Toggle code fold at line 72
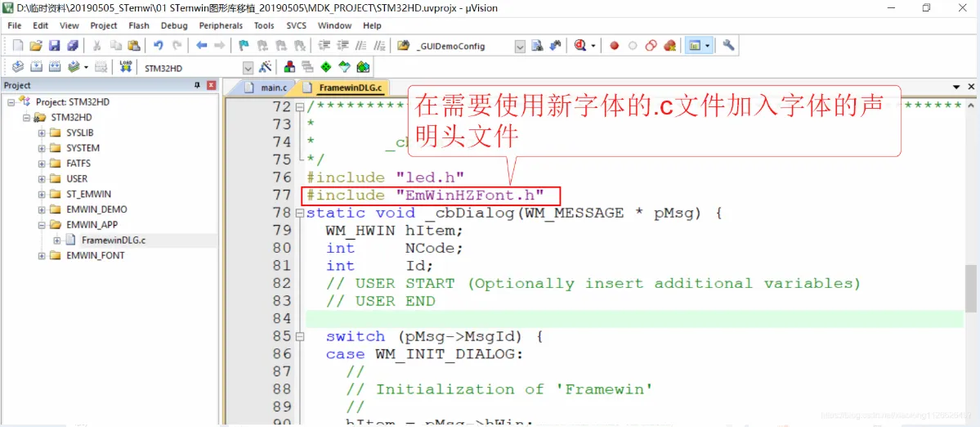 click(299, 107)
